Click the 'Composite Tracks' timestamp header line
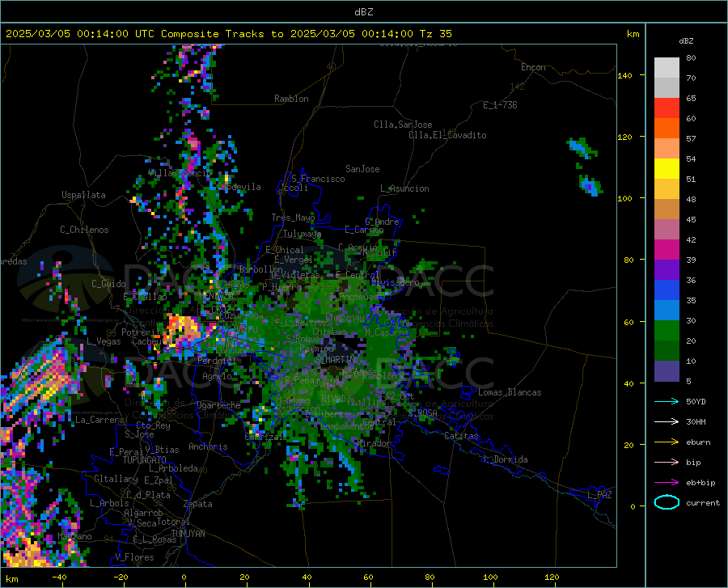Viewport: 728px width, 588px height. point(228,34)
